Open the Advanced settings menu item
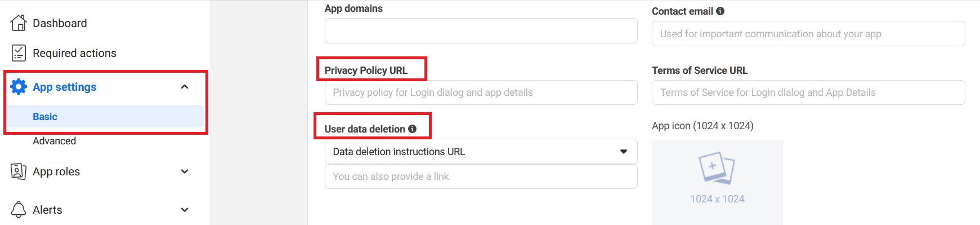The height and width of the screenshot is (225, 980). [x=54, y=141]
